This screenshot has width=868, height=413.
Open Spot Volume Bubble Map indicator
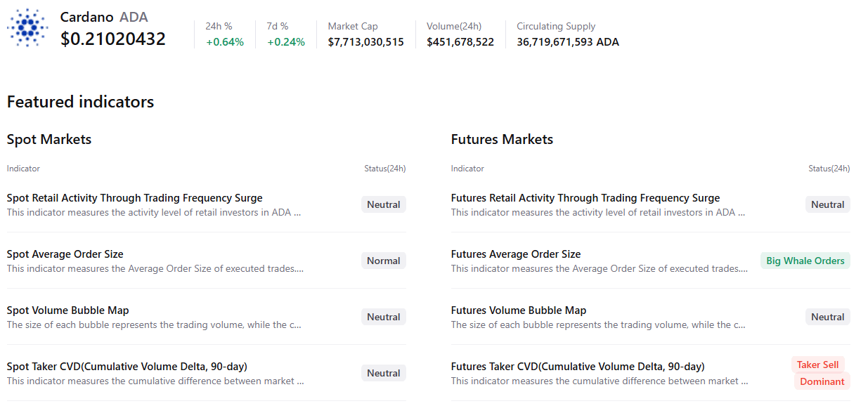coord(68,310)
